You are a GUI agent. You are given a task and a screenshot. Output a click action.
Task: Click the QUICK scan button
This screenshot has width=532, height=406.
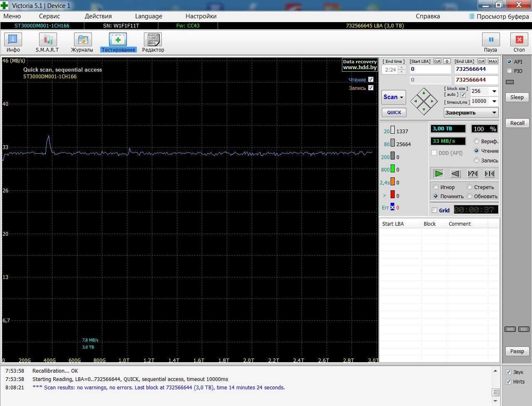(x=394, y=112)
